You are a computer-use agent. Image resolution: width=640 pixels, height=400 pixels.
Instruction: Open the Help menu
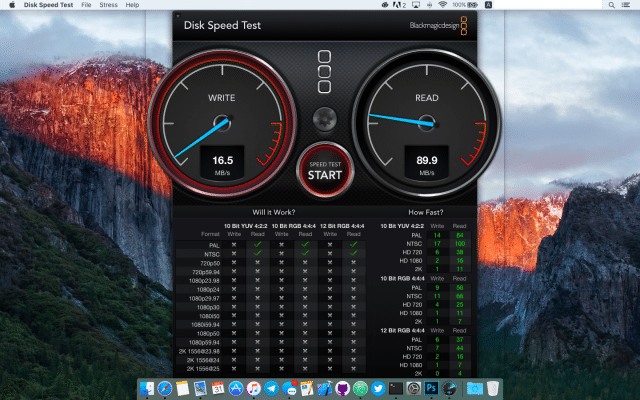pyautogui.click(x=132, y=5)
